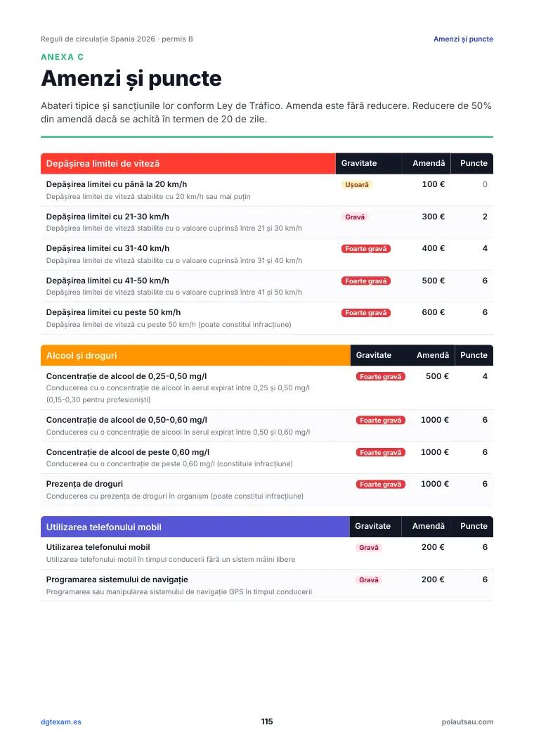Click the 'Gravă' badge for 'Utilizarea telefonului mobil'
This screenshot has width=534, height=756.
point(369,548)
